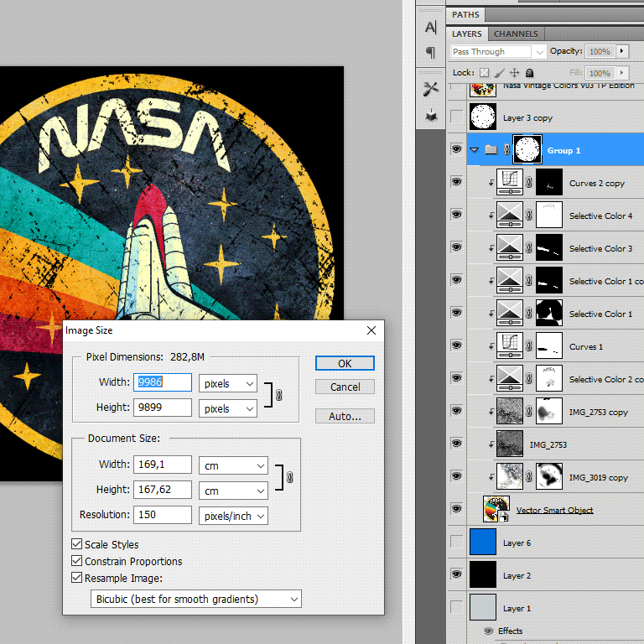
Task: Hide the Curves 2 copy layer
Action: (456, 181)
